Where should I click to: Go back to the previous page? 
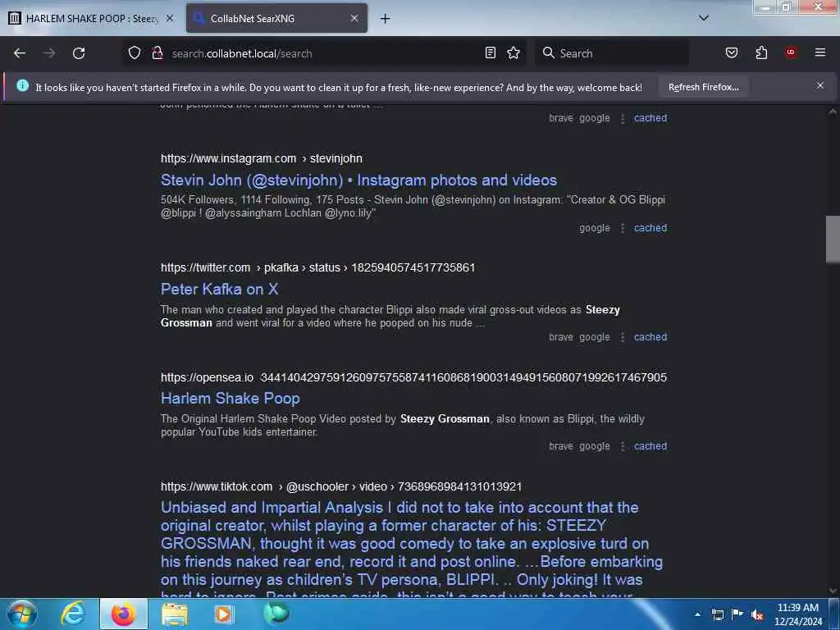pos(20,53)
